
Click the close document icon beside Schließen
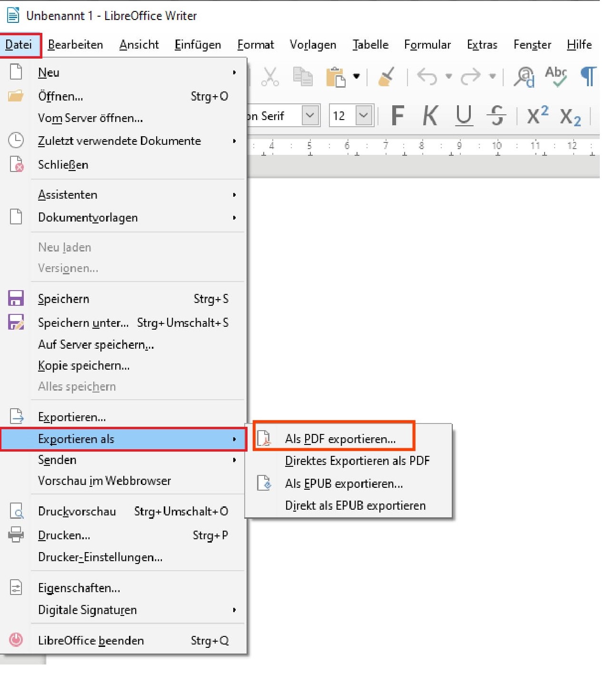[x=17, y=164]
